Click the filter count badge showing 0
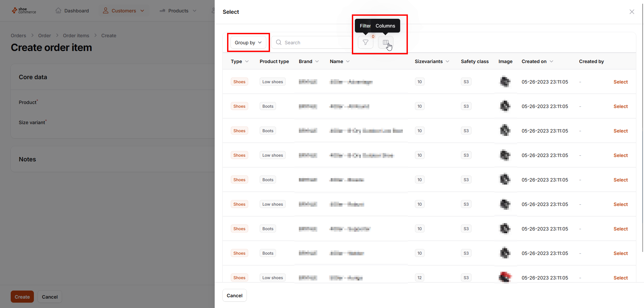This screenshot has width=644, height=308. (x=373, y=37)
